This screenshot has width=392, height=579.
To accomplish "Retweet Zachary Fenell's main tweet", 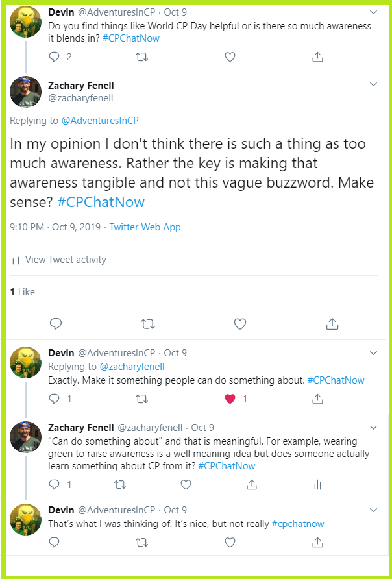I will [x=148, y=323].
